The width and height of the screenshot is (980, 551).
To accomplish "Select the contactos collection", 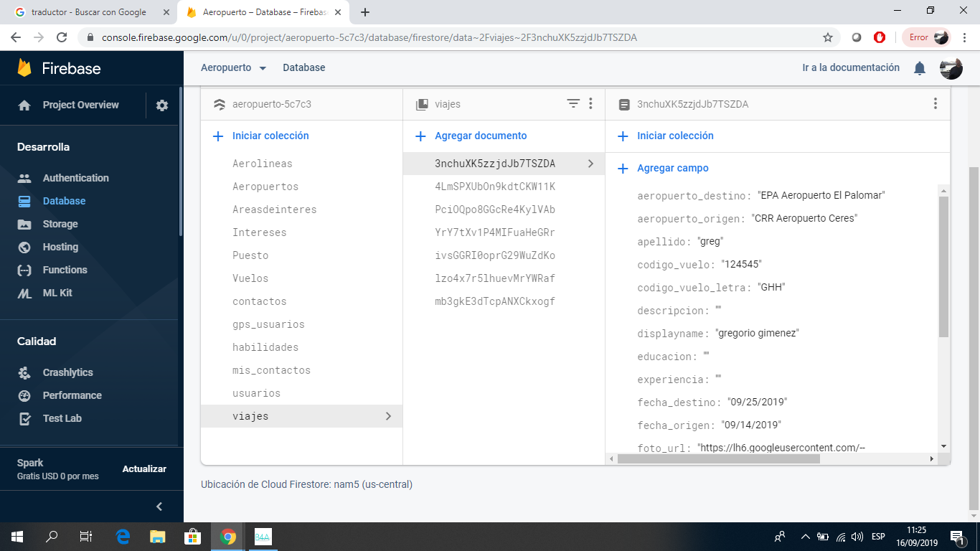I will click(x=260, y=301).
